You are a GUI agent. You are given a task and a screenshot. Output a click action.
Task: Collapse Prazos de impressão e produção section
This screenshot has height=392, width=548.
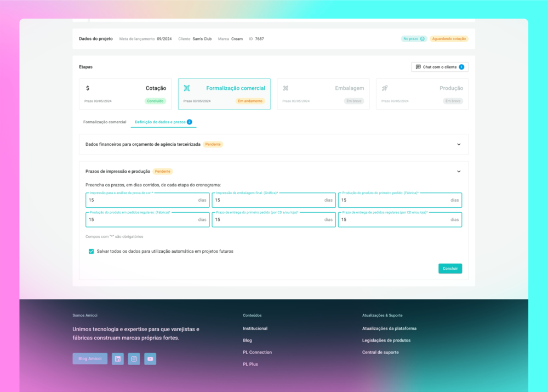(x=459, y=172)
